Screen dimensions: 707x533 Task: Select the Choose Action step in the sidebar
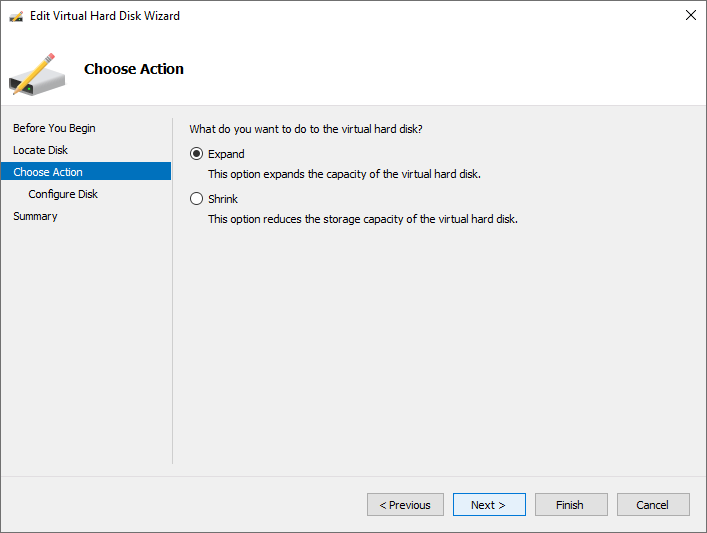tap(48, 172)
